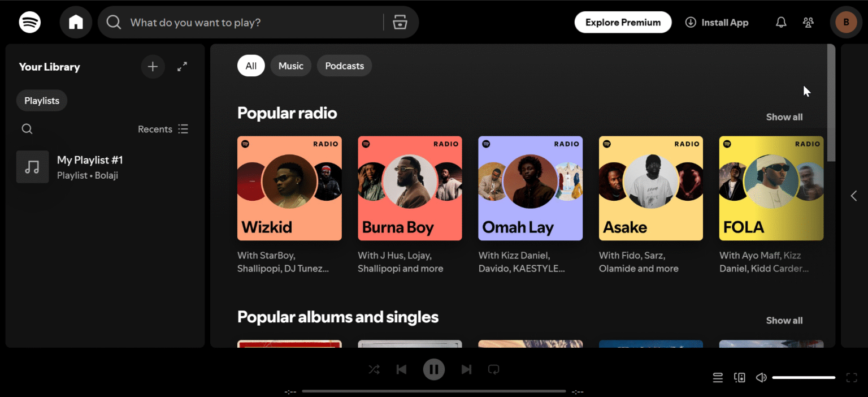Go to Home via house icon

point(76,23)
